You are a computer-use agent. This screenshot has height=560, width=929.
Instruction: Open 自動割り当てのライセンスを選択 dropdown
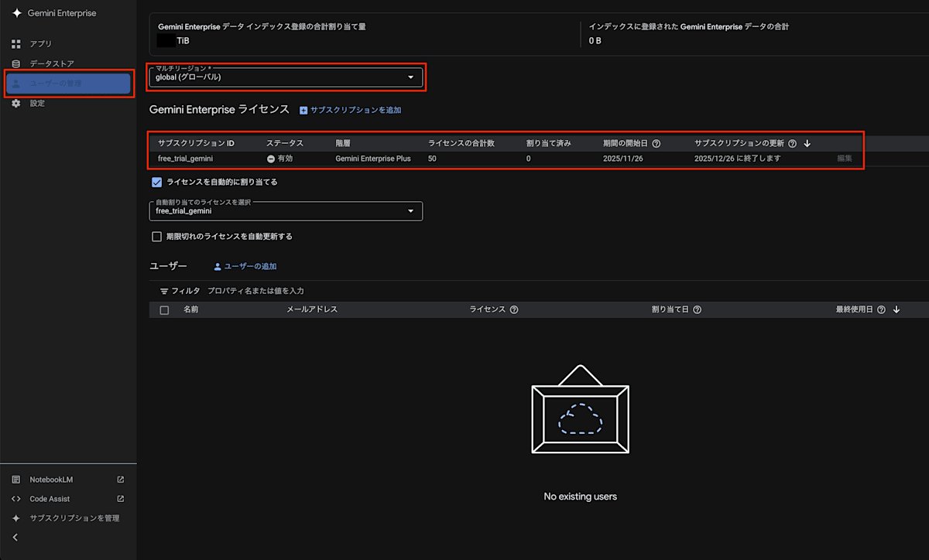click(286, 211)
